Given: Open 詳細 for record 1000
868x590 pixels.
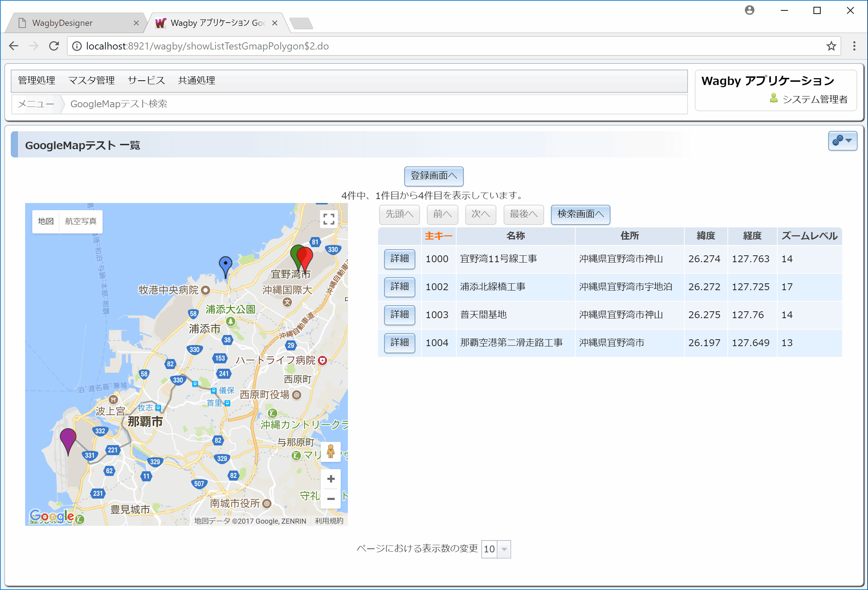Looking at the screenshot, I should (399, 259).
